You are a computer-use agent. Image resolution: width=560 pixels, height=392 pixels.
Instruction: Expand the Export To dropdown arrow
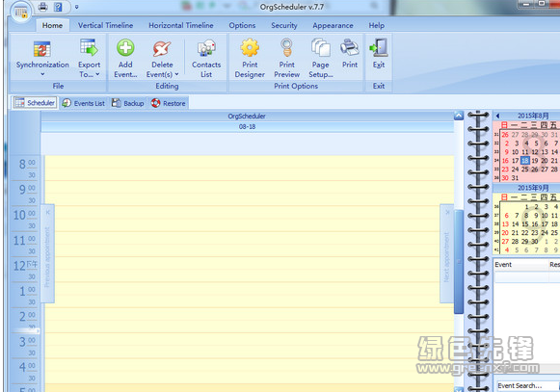click(x=97, y=74)
